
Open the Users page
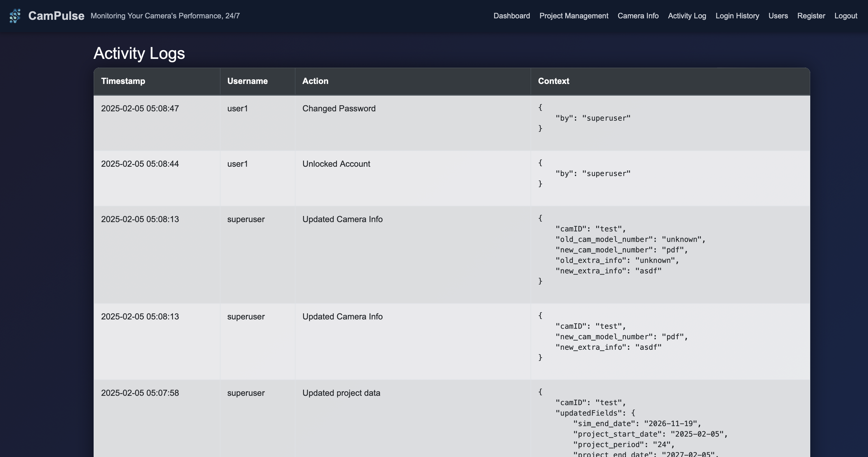(778, 16)
